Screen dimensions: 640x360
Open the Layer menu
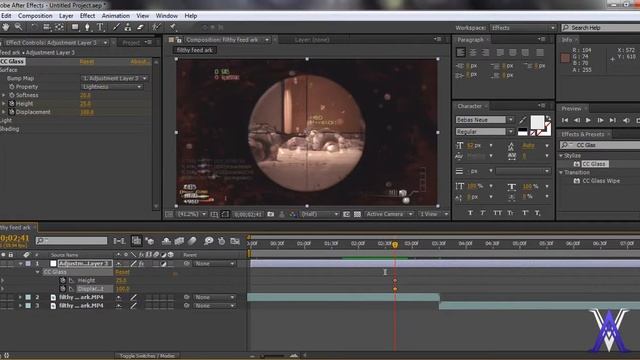point(66,16)
